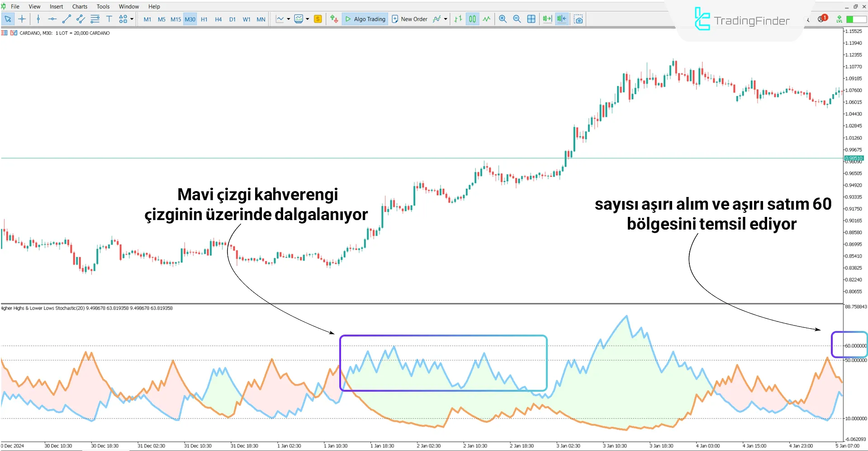Click the Zoom In magnifier icon
The image size is (868, 451).
[x=503, y=19]
